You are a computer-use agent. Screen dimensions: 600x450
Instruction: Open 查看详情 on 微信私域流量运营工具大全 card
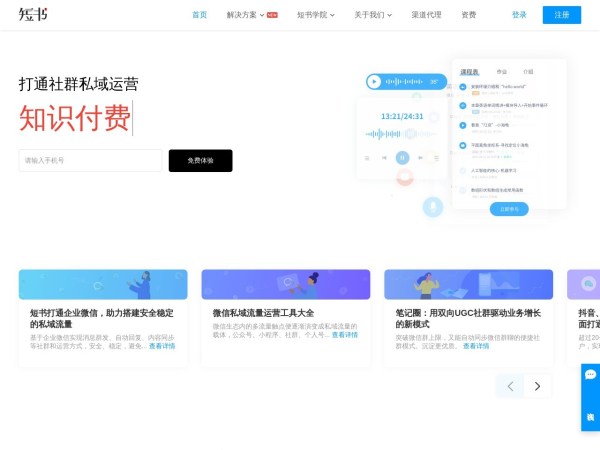344,335
